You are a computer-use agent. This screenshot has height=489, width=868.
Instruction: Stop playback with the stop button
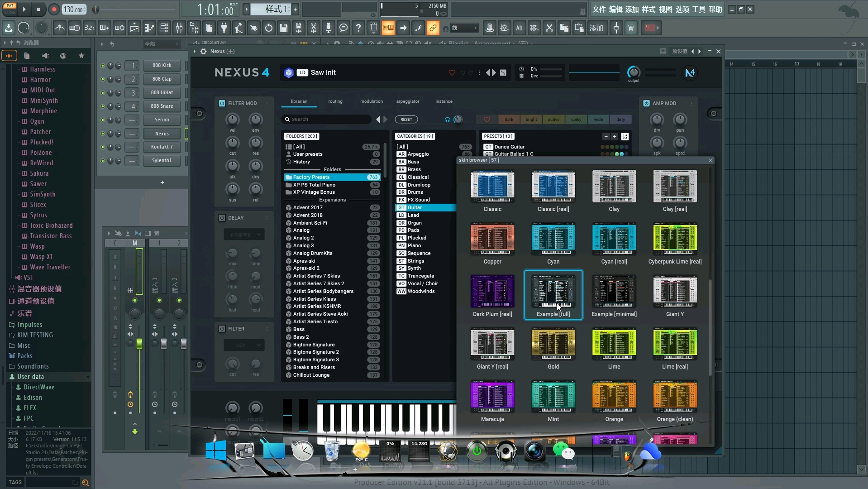[38, 9]
